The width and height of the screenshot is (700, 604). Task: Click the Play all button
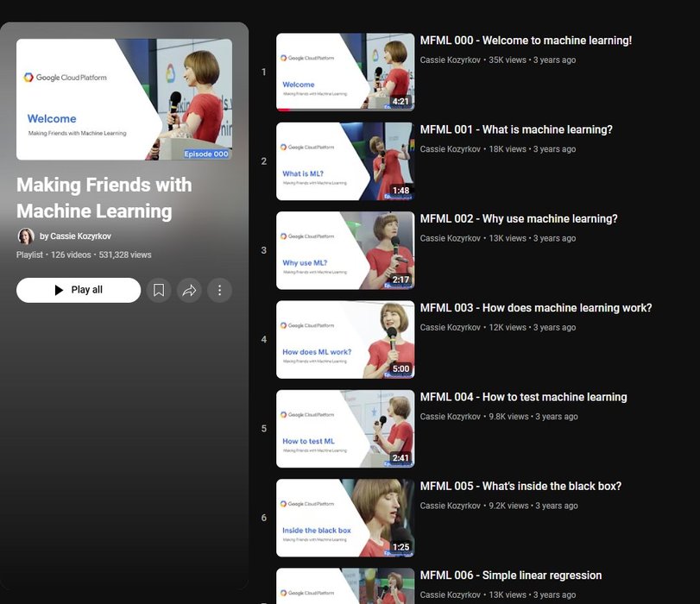tap(79, 290)
